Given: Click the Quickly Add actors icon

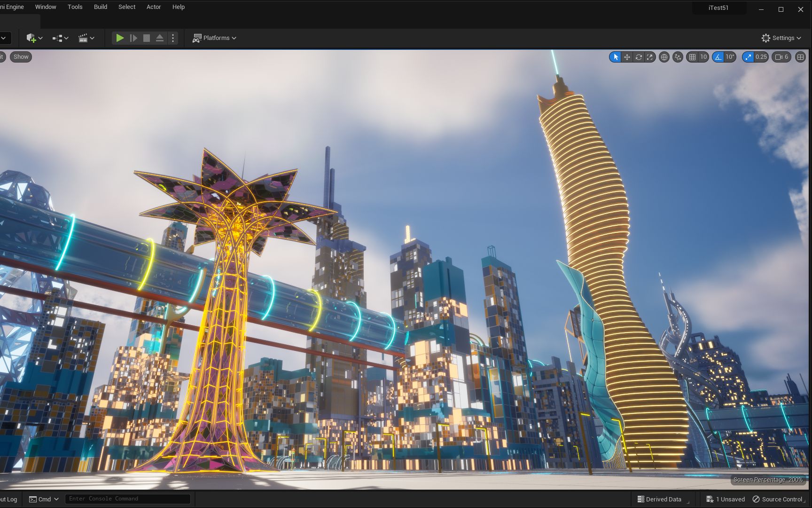Looking at the screenshot, I should (x=32, y=38).
